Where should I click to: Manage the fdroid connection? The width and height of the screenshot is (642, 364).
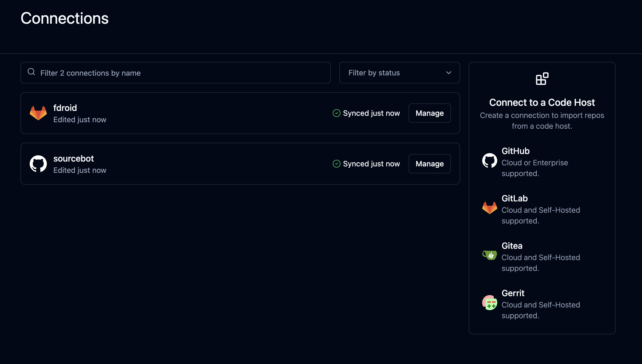pyautogui.click(x=429, y=113)
